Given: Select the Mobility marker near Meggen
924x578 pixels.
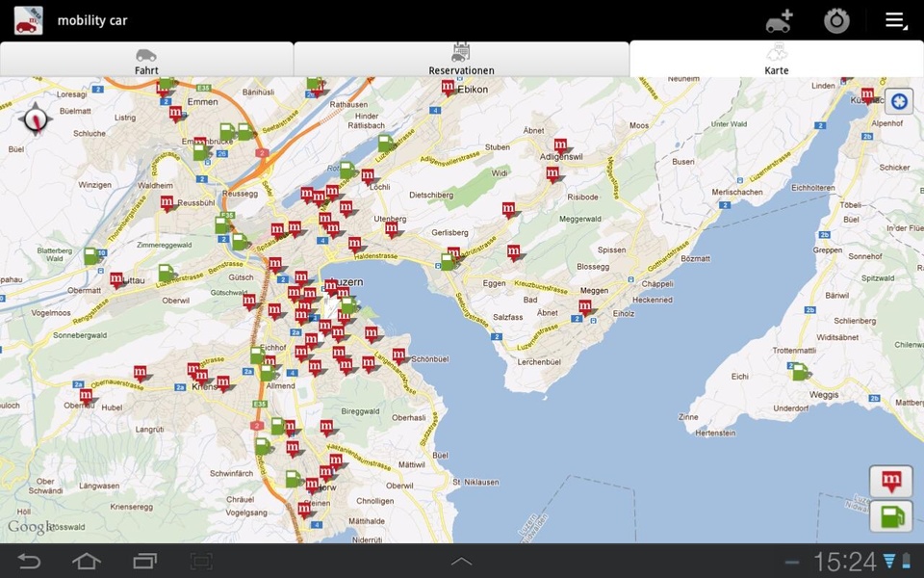Looking at the screenshot, I should (585, 307).
